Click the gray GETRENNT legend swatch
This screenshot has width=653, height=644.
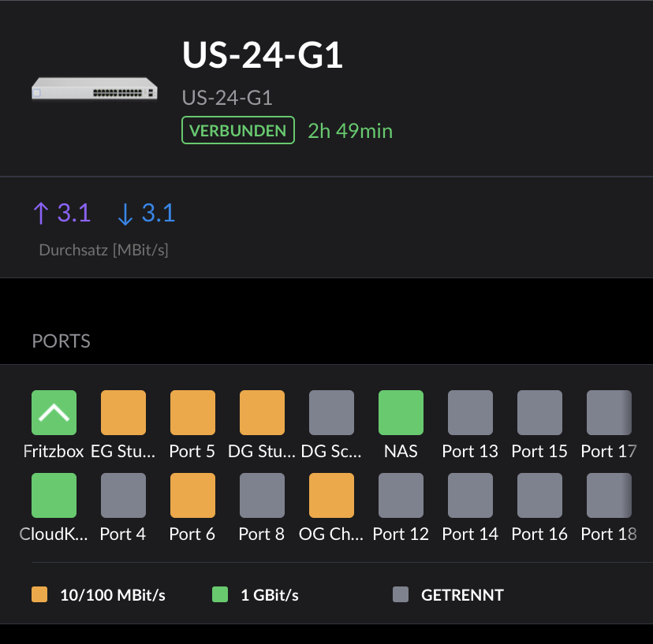point(401,594)
